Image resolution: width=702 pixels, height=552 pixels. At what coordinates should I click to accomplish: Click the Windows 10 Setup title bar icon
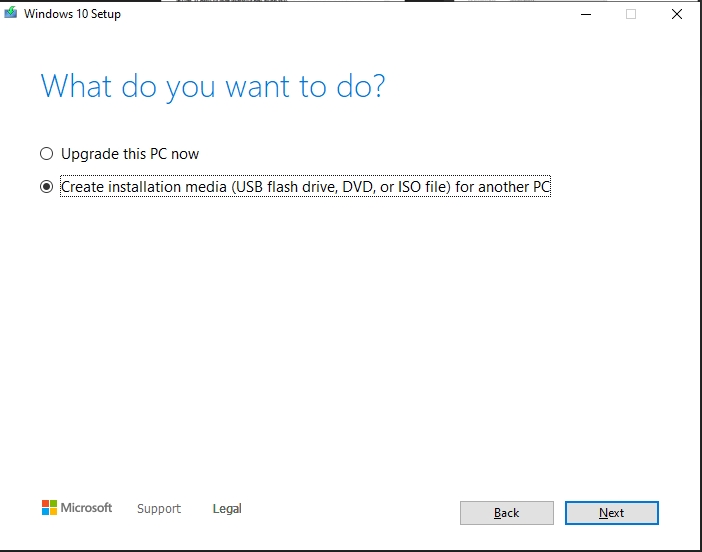pyautogui.click(x=10, y=13)
